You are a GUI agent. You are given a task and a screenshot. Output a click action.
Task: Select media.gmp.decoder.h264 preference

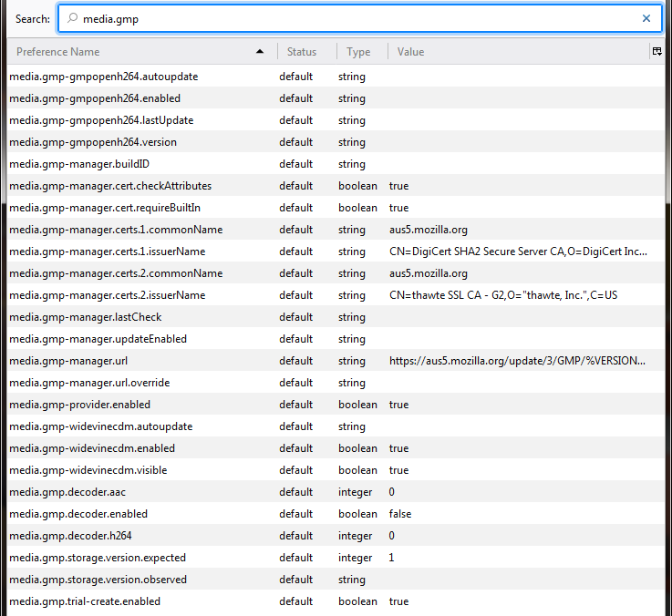[71, 535]
